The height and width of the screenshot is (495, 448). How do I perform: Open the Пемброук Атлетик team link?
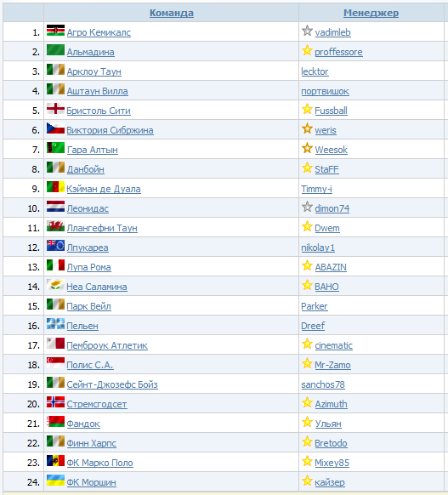(107, 345)
